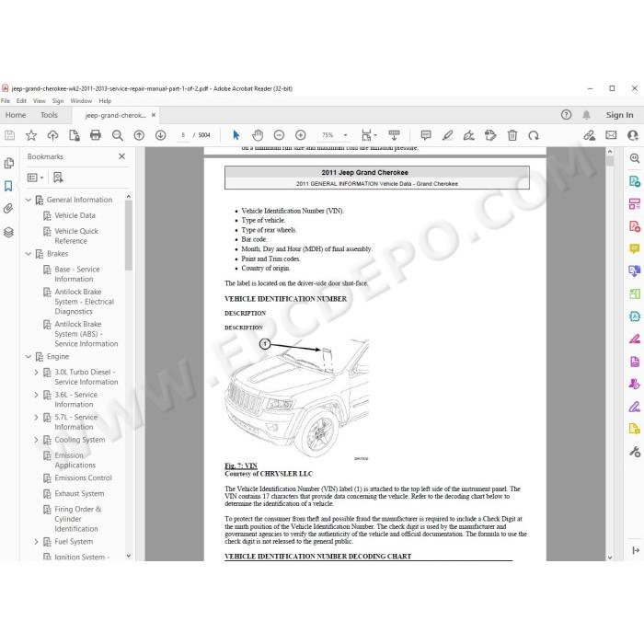Click the upload to cloud icon

(52, 135)
